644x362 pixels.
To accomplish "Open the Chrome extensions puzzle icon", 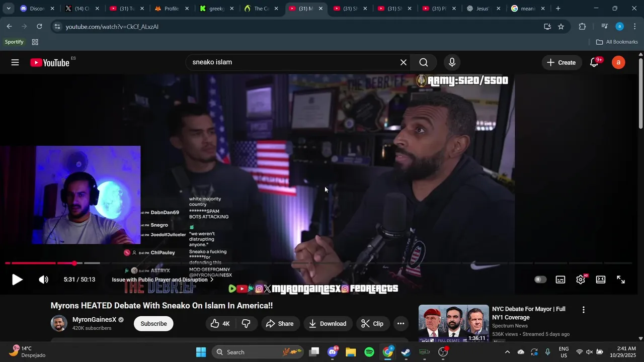I will [582, 27].
